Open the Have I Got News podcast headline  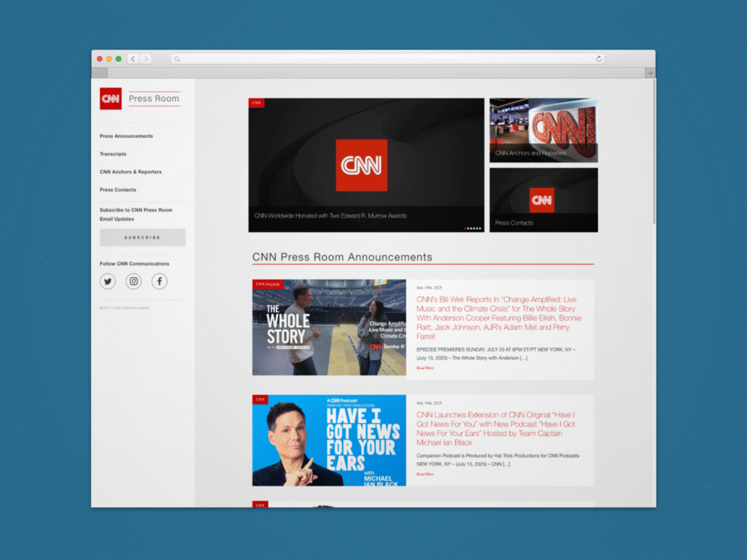tap(495, 429)
